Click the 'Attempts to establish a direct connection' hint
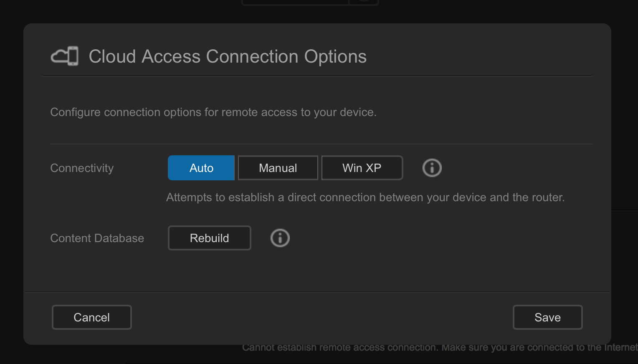 tap(365, 197)
